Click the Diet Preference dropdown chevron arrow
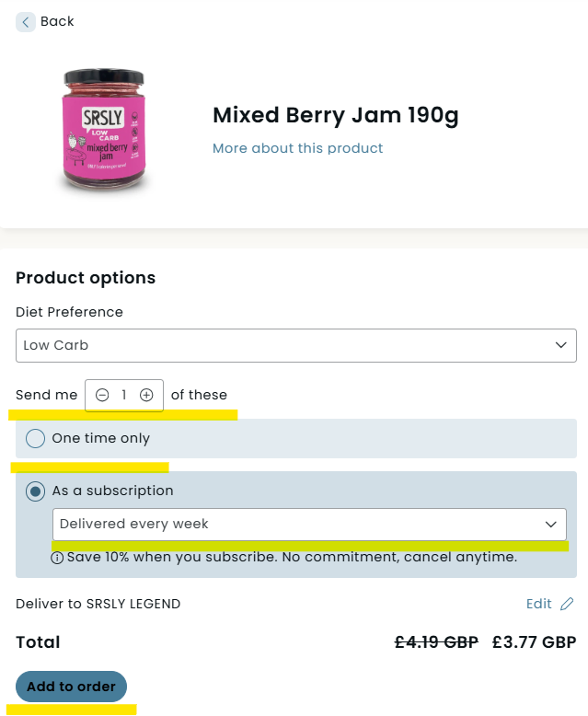Screen dimensions: 588x716 click(561, 345)
